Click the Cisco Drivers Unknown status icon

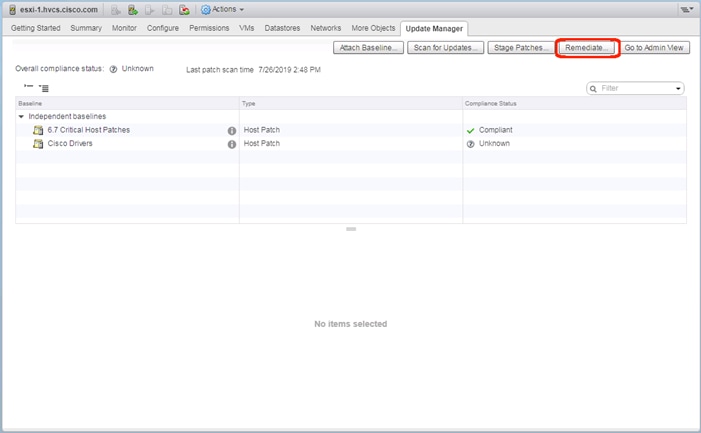[470, 144]
